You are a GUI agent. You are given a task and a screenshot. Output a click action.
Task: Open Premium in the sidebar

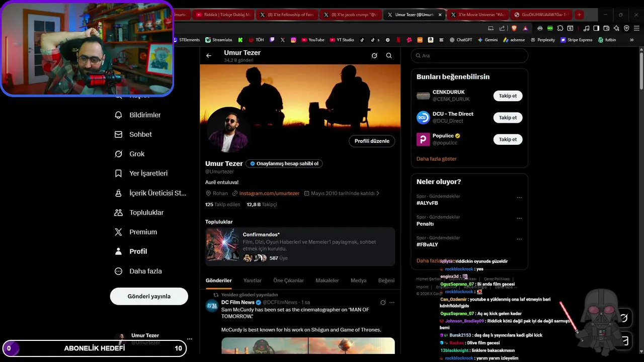[x=136, y=232]
